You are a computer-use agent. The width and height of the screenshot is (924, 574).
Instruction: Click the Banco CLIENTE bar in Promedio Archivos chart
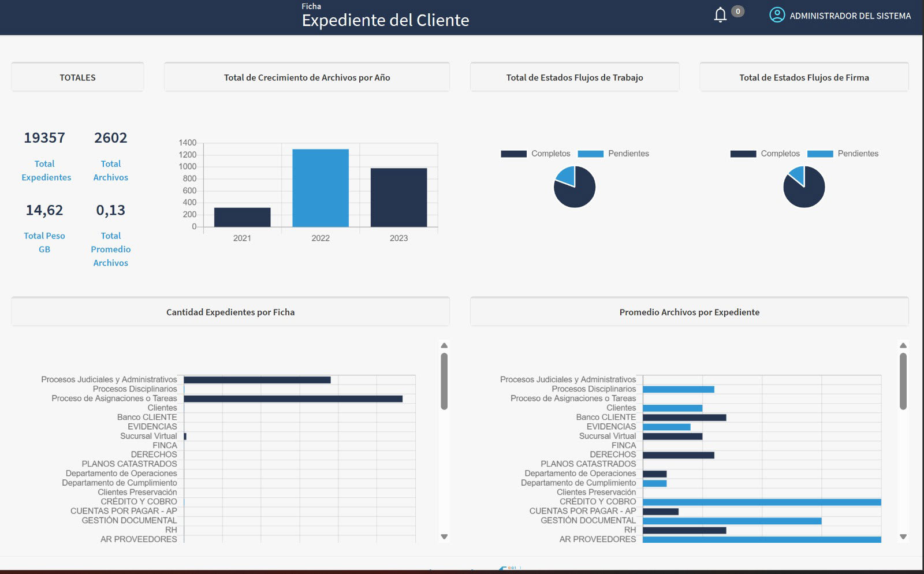(684, 418)
